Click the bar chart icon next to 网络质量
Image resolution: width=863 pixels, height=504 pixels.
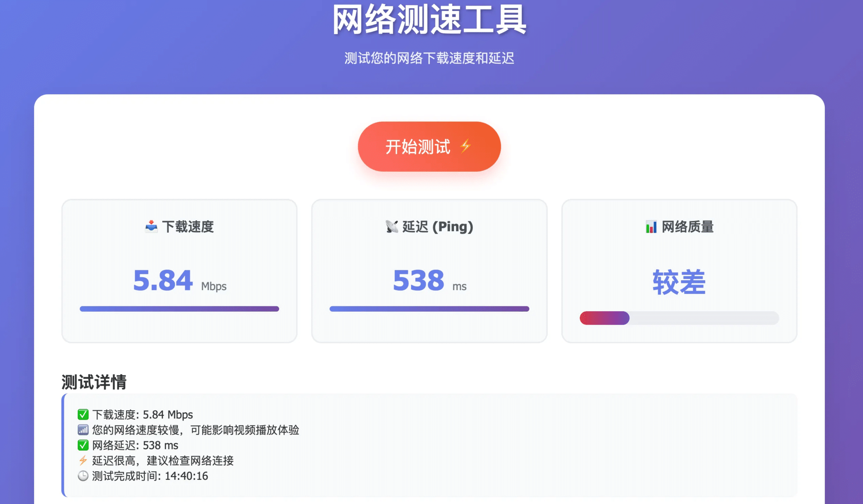click(650, 227)
